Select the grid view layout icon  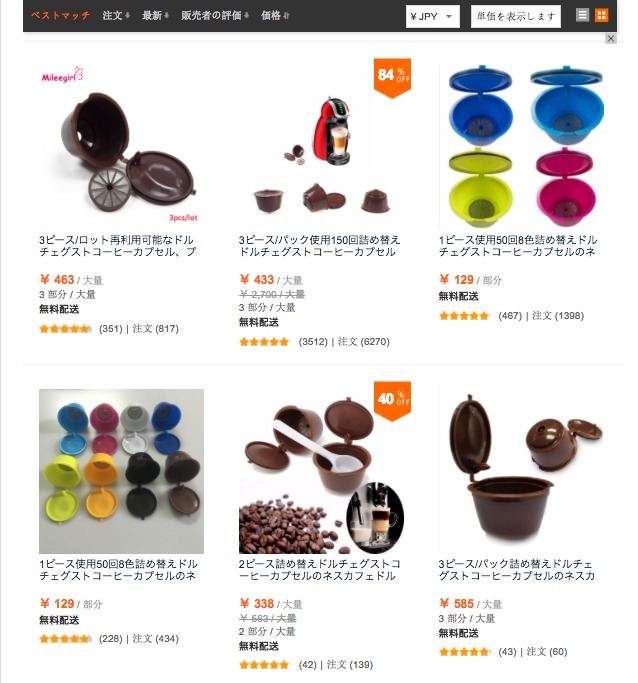(x=601, y=15)
